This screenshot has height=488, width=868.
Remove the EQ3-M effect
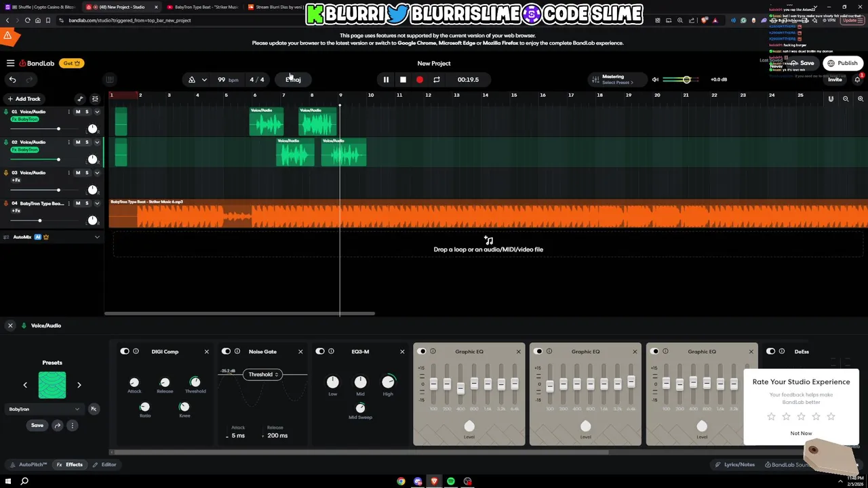coord(402,352)
